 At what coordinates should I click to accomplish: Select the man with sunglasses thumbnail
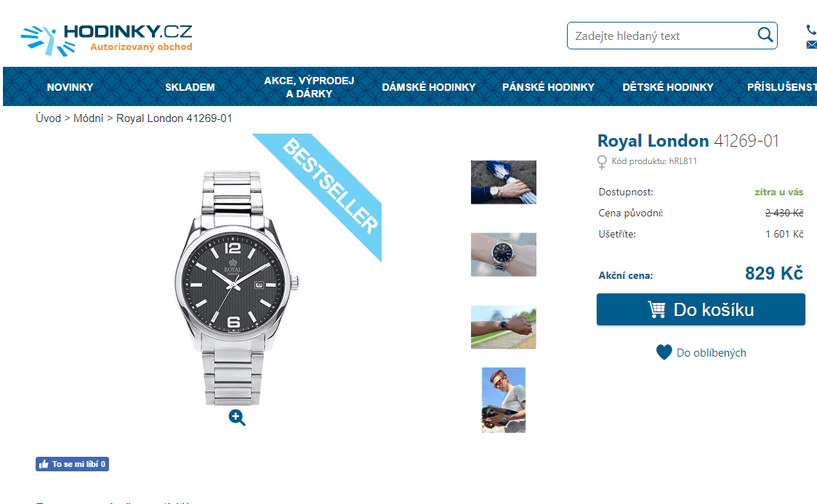click(x=503, y=400)
